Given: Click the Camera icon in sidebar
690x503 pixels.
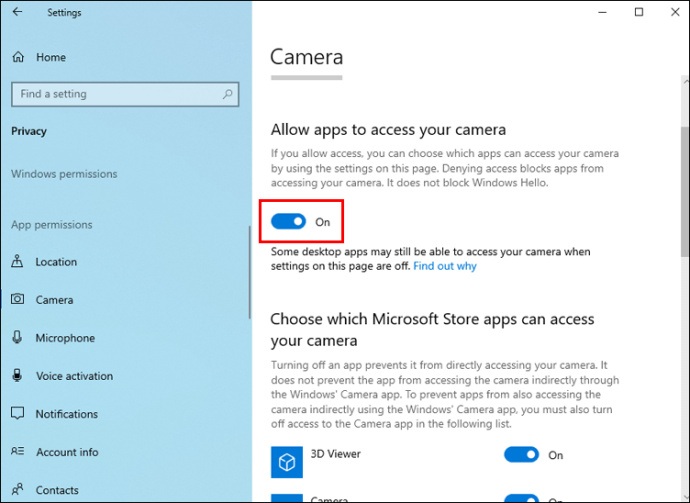Looking at the screenshot, I should tap(17, 299).
